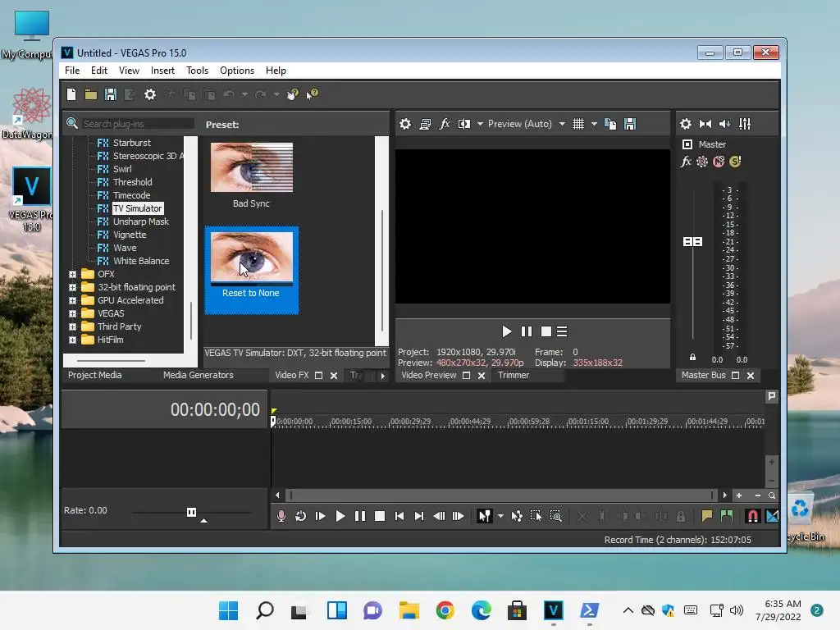Switch to the Trimmer tab
This screenshot has width=840, height=630.
pos(514,376)
